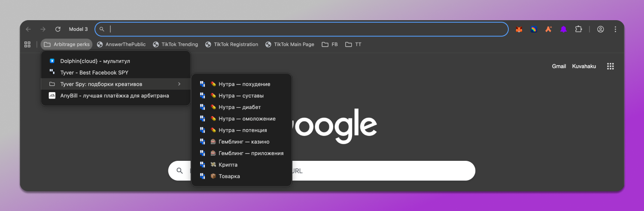Image resolution: width=644 pixels, height=211 pixels.
Task: Open the bookmarks apps grid shortcut
Action: click(27, 44)
